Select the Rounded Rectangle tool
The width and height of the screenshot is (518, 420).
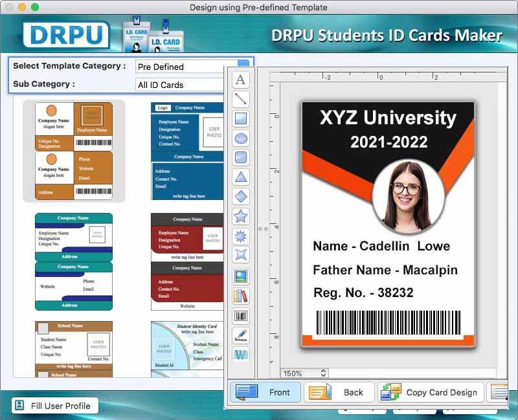pyautogui.click(x=240, y=157)
